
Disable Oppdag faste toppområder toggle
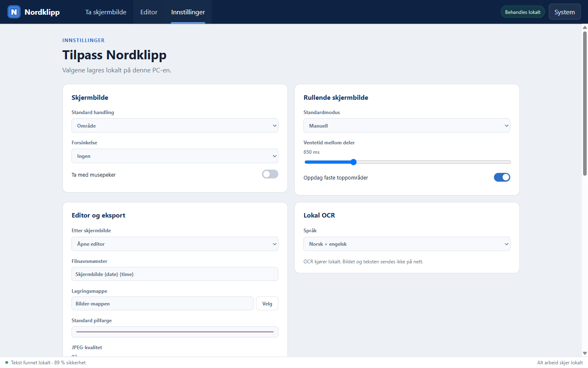click(502, 177)
